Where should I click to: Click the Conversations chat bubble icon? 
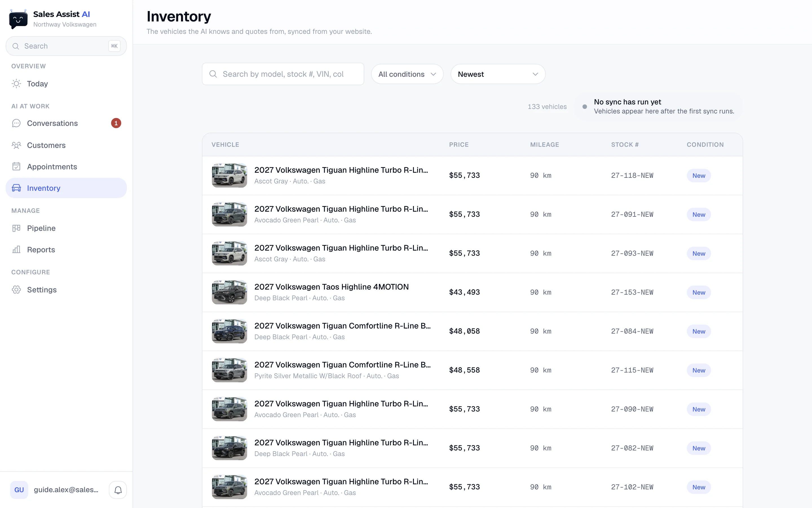[x=16, y=123]
